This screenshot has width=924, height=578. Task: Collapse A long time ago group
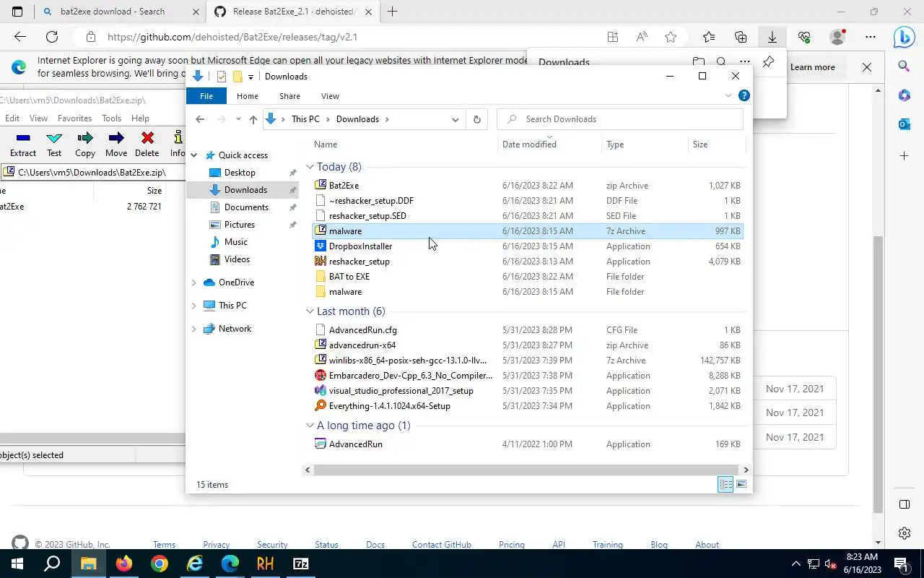tap(310, 426)
